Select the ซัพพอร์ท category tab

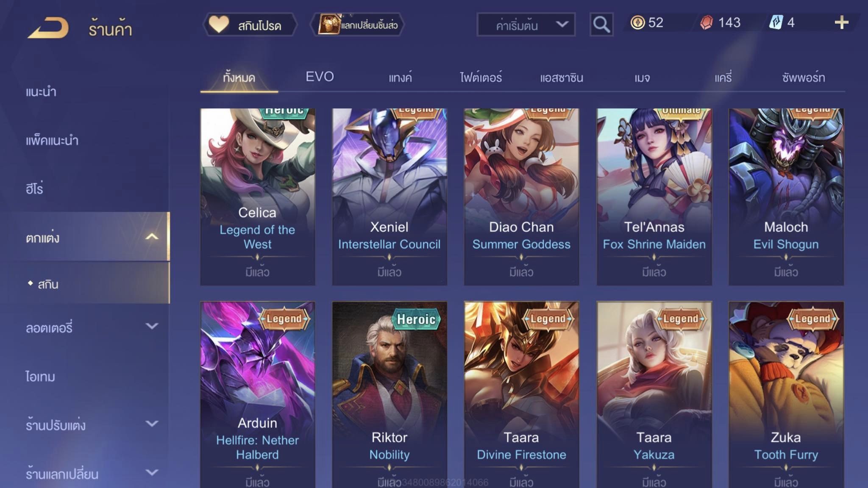(803, 78)
